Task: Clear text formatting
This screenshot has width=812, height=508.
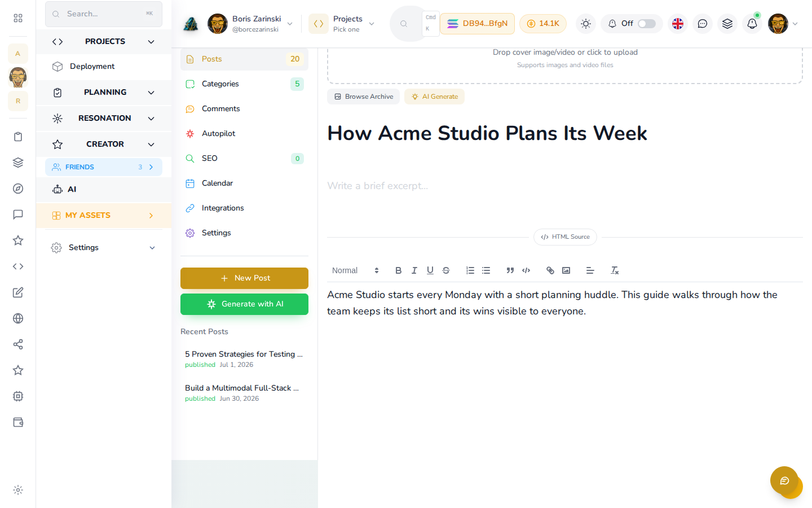Action: (x=615, y=270)
